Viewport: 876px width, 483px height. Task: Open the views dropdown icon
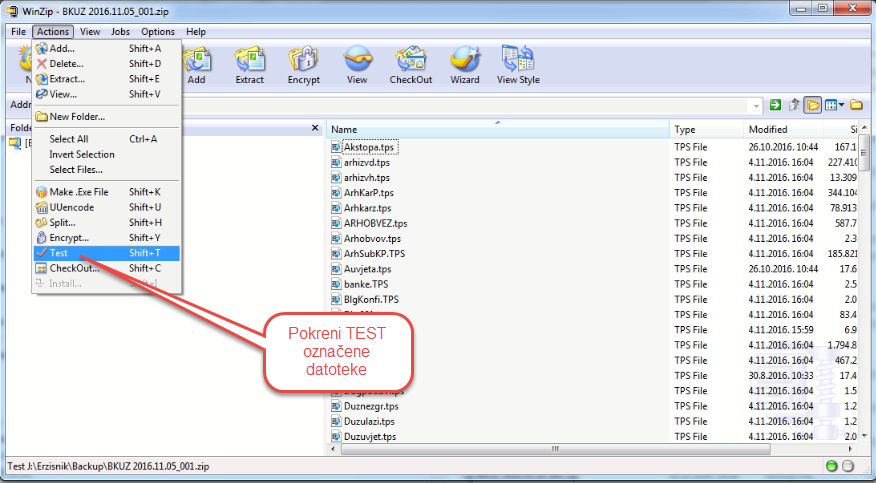835,105
